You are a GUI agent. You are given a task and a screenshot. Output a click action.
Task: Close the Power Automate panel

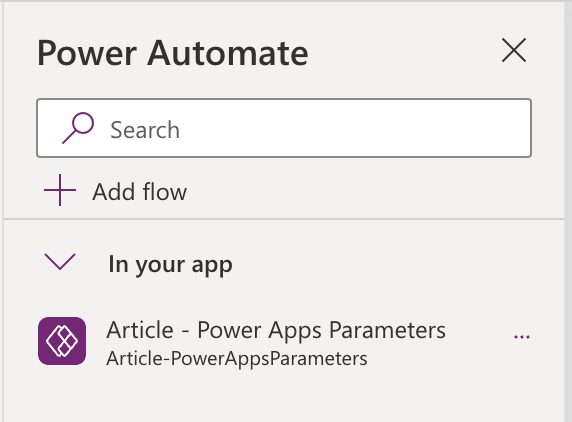point(514,50)
